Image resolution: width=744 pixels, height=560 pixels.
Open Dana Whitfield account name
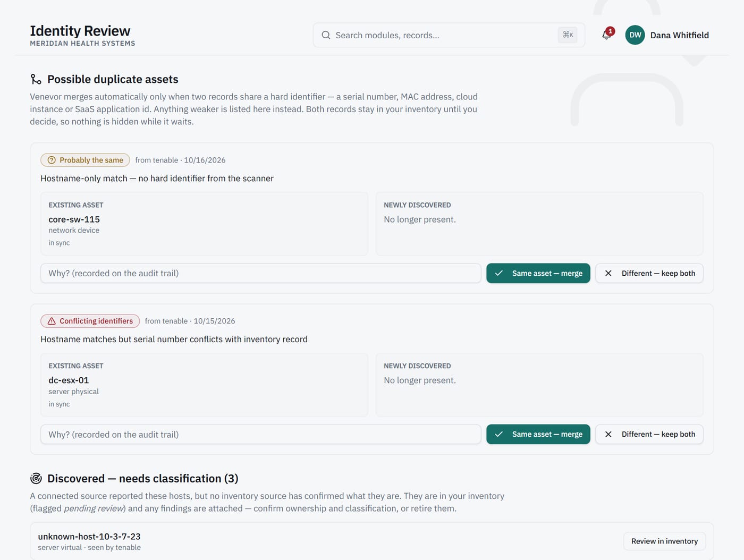tap(679, 35)
